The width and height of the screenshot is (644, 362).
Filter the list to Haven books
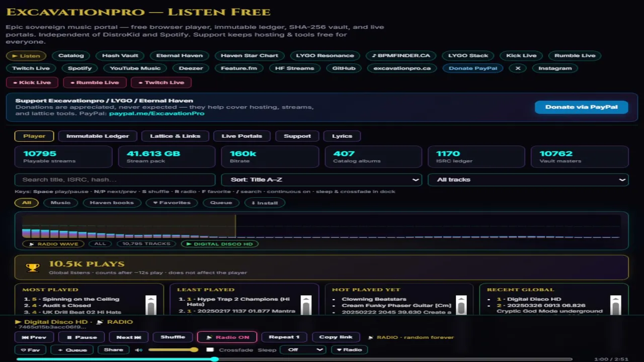tap(112, 203)
